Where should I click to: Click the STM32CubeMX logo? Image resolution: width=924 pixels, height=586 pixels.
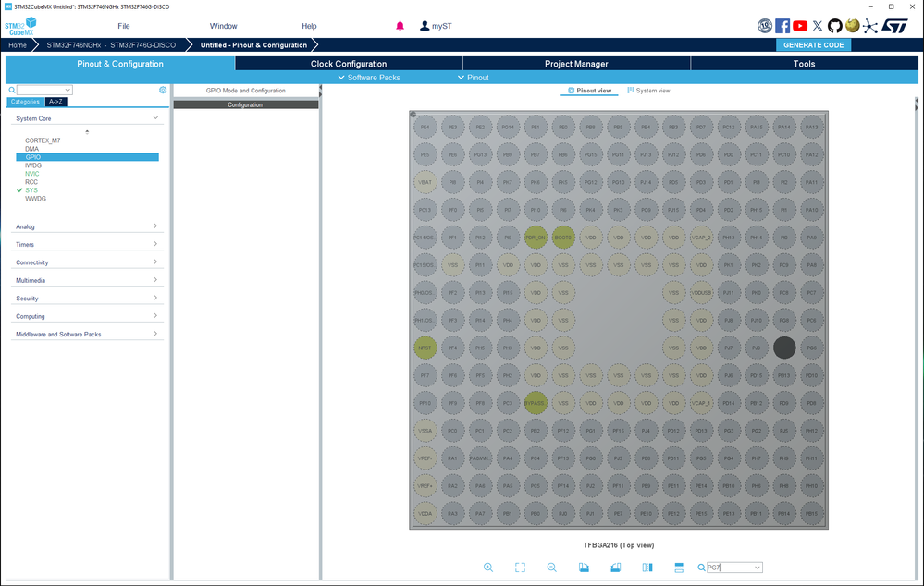click(x=20, y=26)
